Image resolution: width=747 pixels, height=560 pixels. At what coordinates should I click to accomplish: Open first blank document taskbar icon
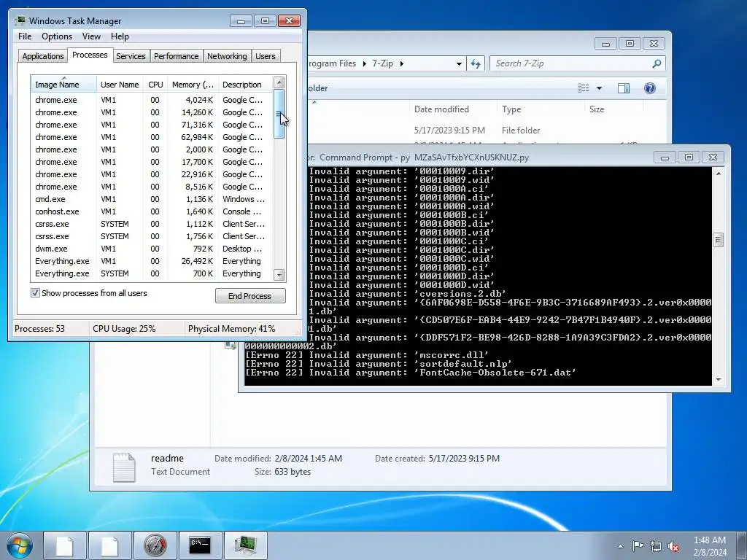coord(65,545)
